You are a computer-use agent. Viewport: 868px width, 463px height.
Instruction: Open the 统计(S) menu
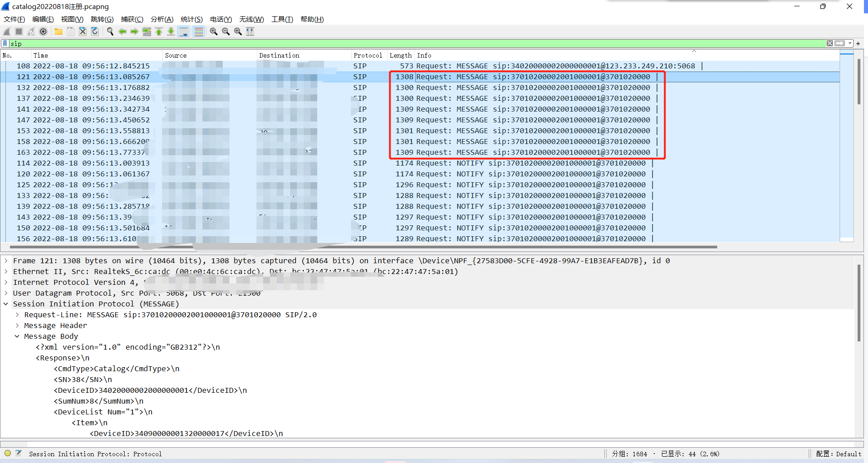(192, 19)
